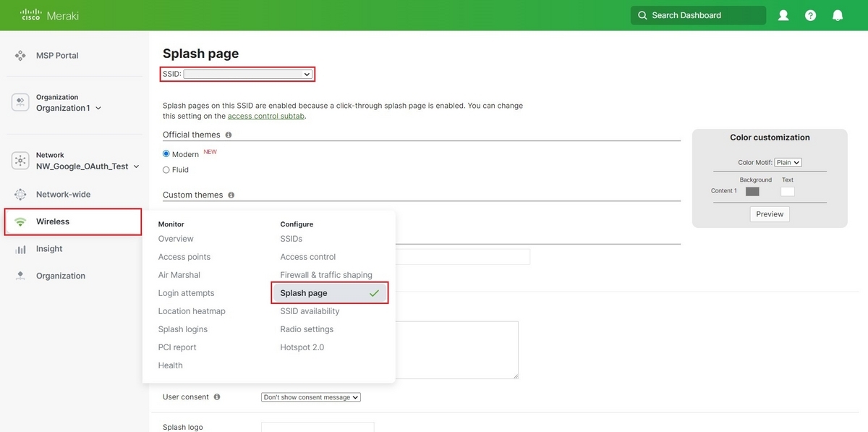This screenshot has height=432, width=868.
Task: Click the Preview button in Color customization
Action: click(769, 213)
